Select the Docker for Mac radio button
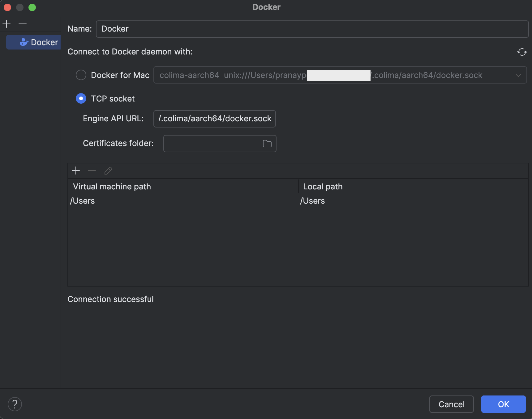This screenshot has height=419, width=532. click(81, 75)
